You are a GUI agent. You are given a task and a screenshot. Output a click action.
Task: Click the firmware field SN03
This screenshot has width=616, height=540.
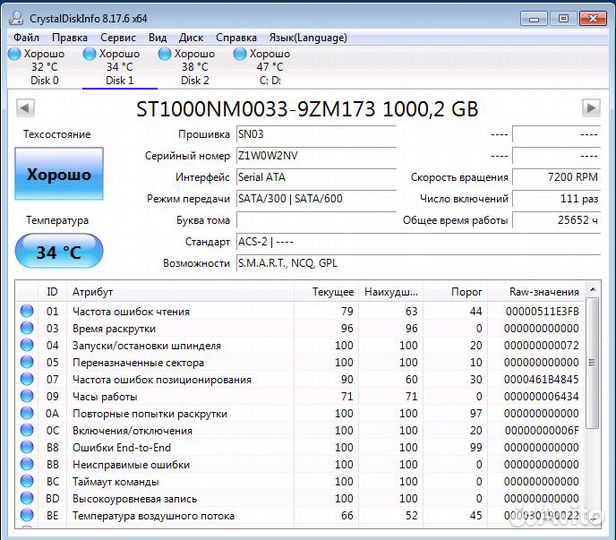316,135
